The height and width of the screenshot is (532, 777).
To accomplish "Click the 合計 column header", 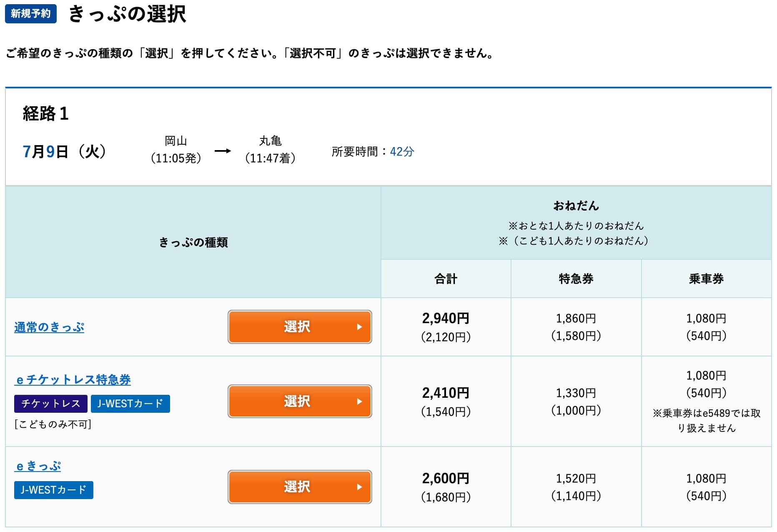I will pos(446,279).
